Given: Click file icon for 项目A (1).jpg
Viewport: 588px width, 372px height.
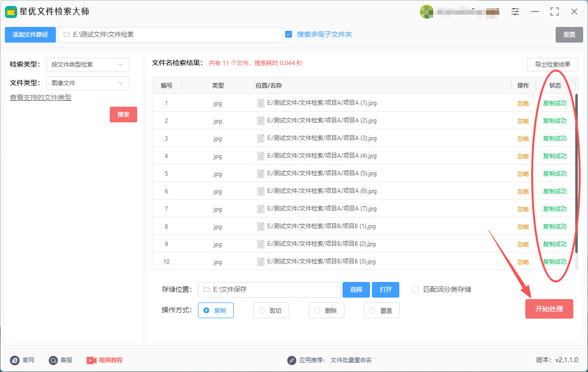Looking at the screenshot, I should pos(261,103).
